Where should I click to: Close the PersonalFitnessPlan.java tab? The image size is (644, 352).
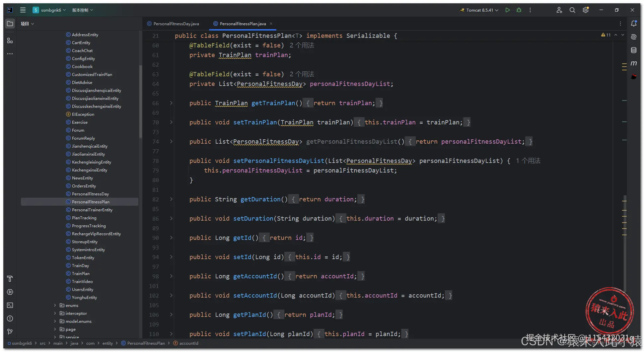271,24
